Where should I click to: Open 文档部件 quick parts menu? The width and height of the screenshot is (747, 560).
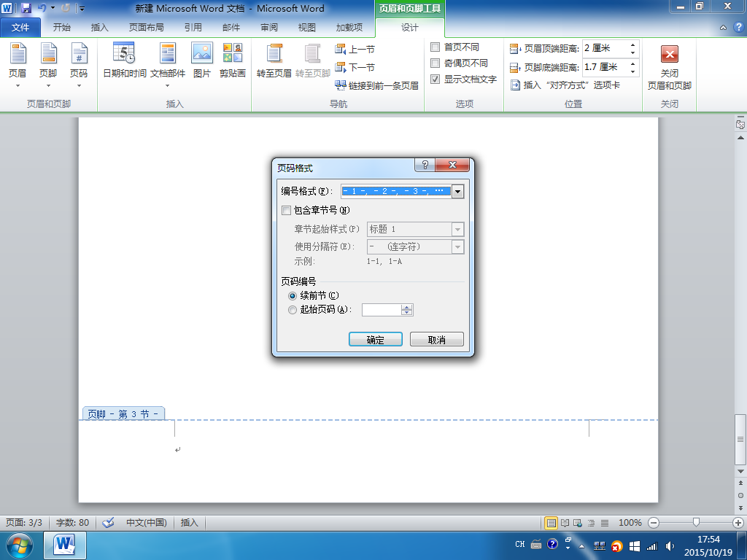coord(167,65)
